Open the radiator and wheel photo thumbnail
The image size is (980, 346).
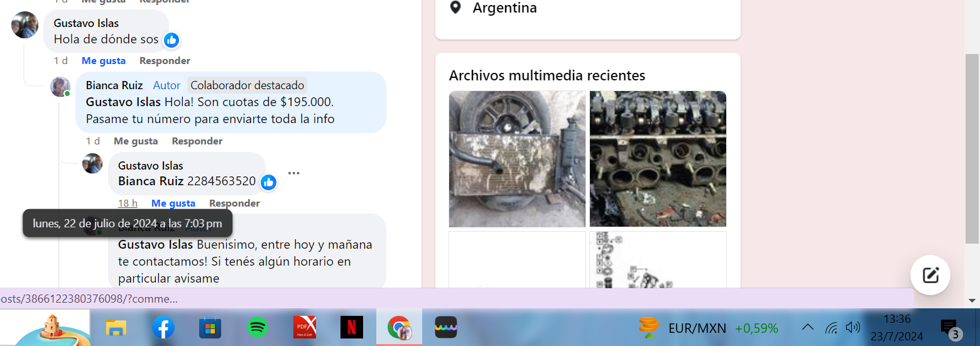click(517, 159)
